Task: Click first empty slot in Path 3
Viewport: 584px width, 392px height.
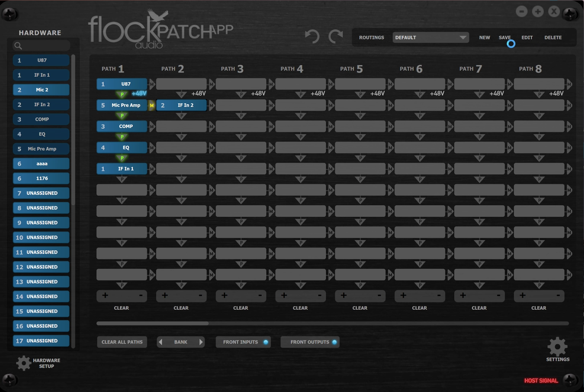Action: [x=241, y=84]
